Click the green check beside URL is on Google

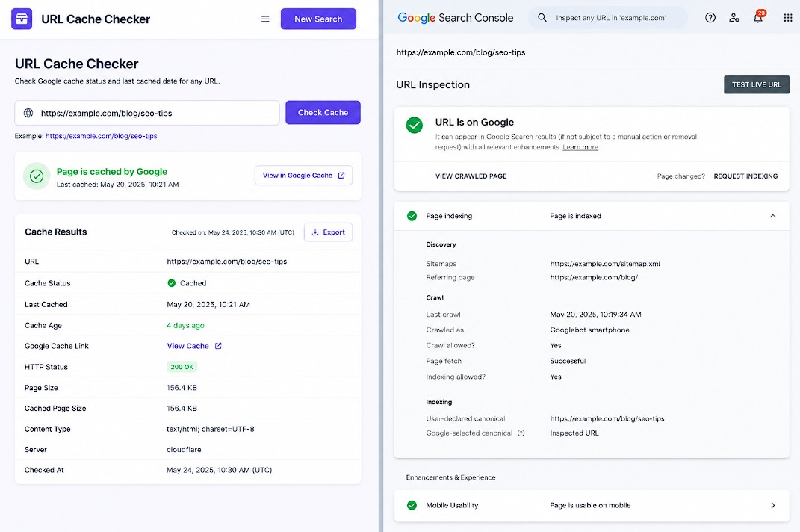coord(415,125)
